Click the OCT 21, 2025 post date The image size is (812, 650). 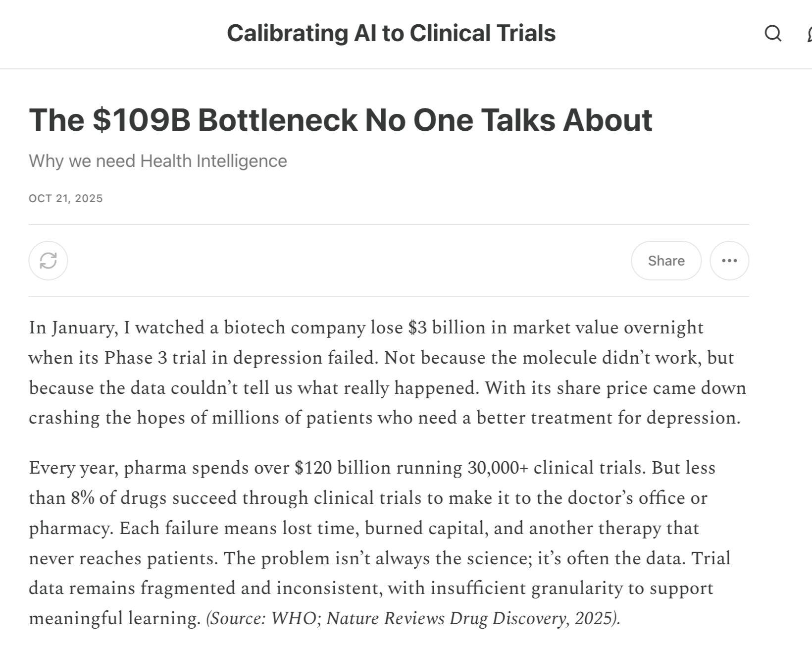pyautogui.click(x=66, y=199)
